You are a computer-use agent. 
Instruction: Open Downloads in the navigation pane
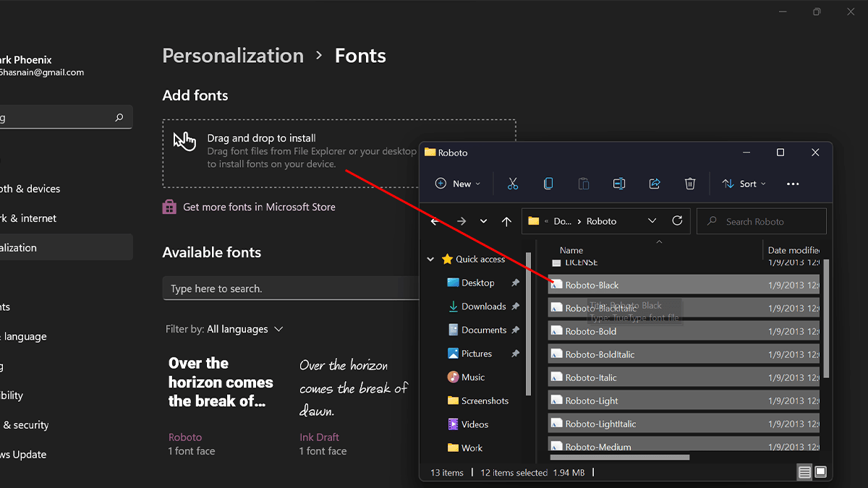click(483, 307)
